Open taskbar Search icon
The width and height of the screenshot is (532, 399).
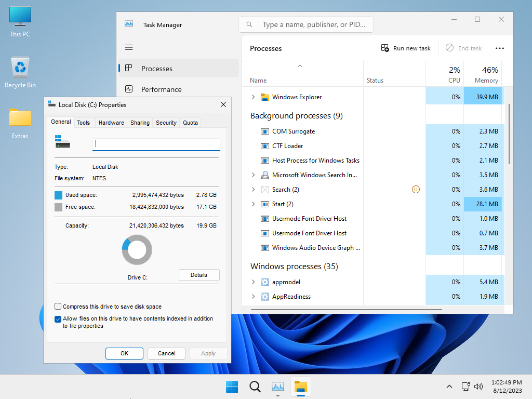tap(255, 387)
